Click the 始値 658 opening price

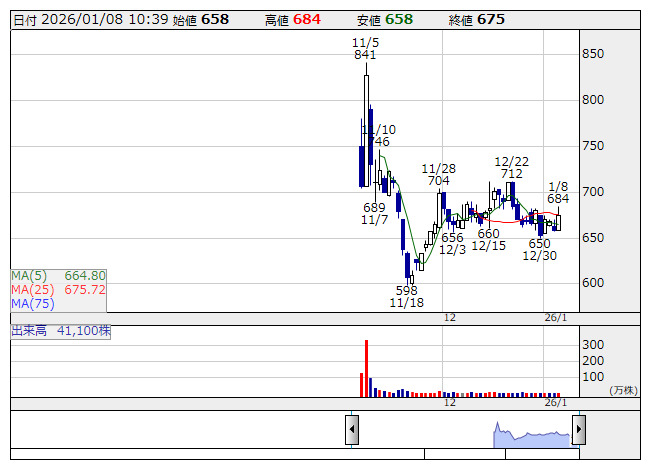[x=201, y=20]
